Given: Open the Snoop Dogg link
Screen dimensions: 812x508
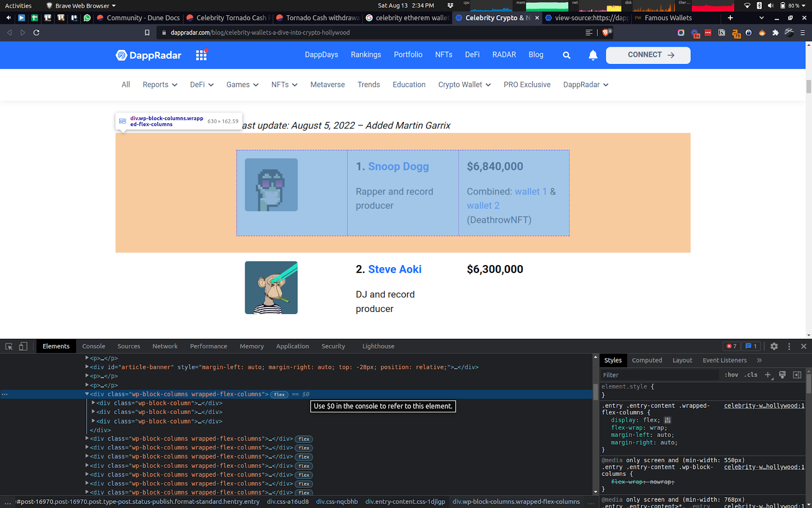Looking at the screenshot, I should 398,167.
